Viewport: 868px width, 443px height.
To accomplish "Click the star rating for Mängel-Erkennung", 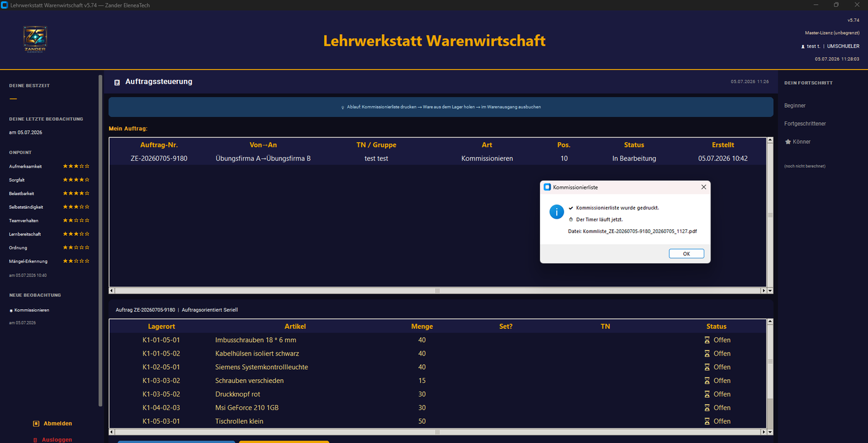I will coord(76,261).
